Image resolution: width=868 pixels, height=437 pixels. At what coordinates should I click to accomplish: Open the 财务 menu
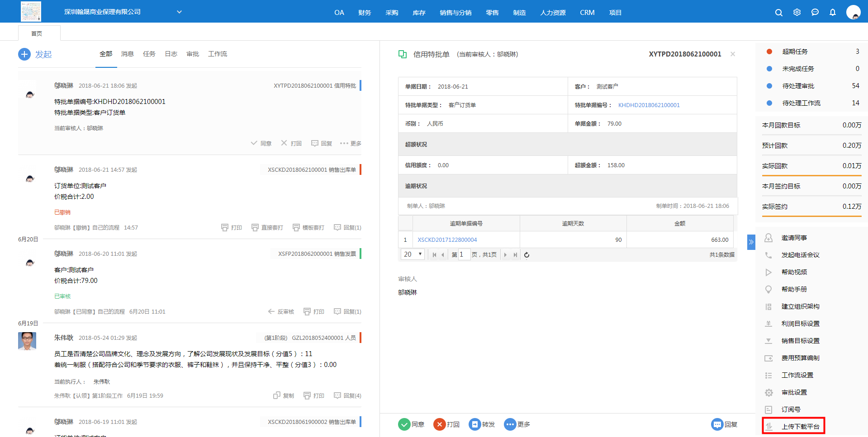[365, 13]
